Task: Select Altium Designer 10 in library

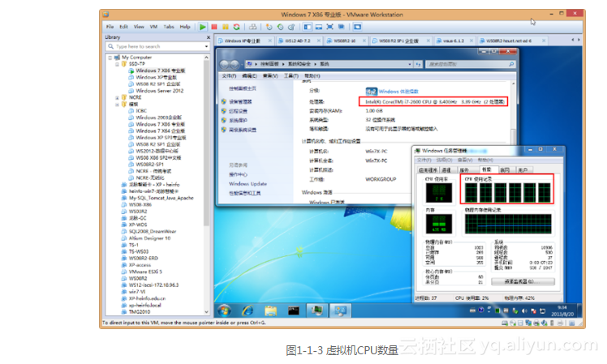Action: (x=149, y=238)
